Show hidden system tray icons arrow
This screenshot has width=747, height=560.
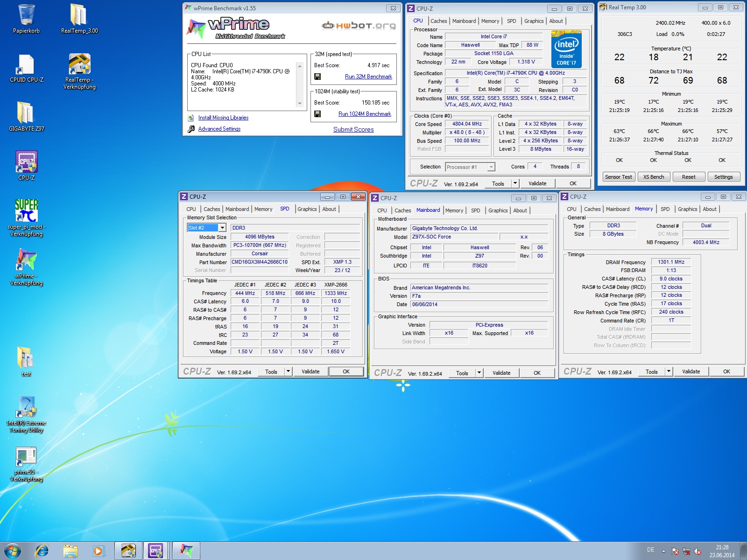(663, 551)
